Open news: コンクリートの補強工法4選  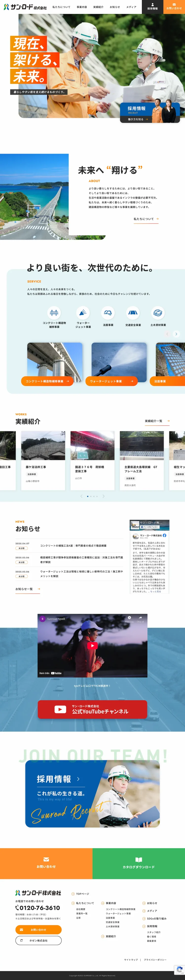69,546
